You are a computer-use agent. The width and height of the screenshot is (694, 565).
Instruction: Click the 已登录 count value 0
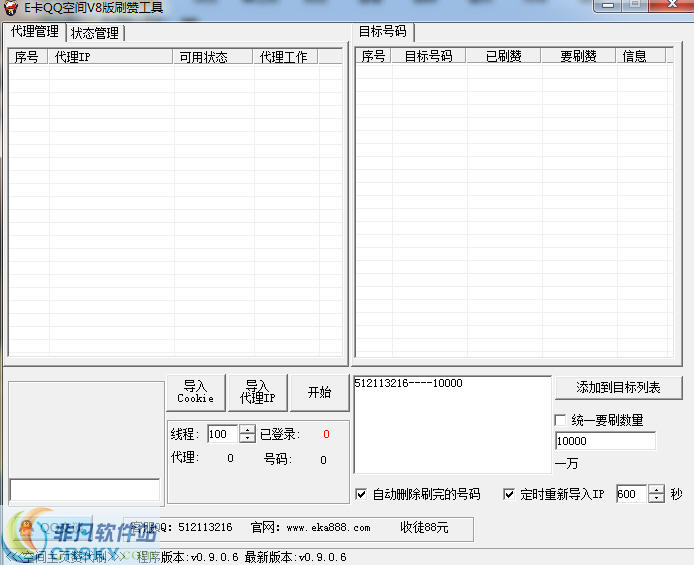(326, 434)
